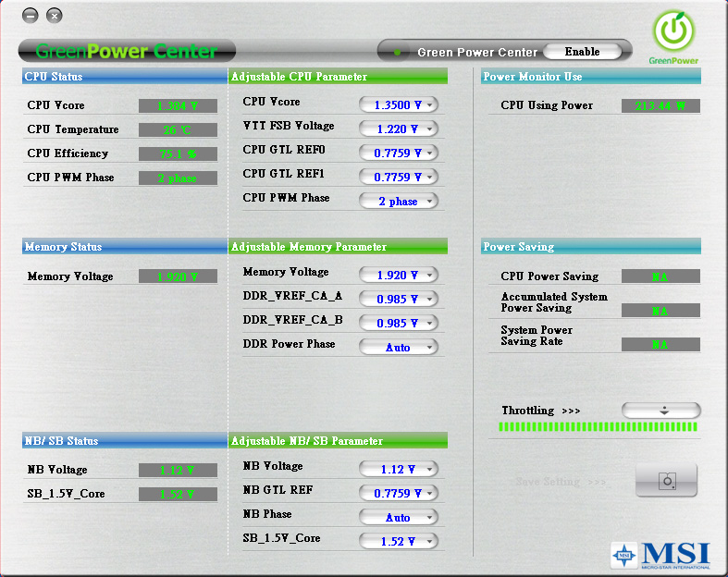Click Accumulated System Power Saving NA value
The height and width of the screenshot is (577, 728).
click(x=660, y=311)
